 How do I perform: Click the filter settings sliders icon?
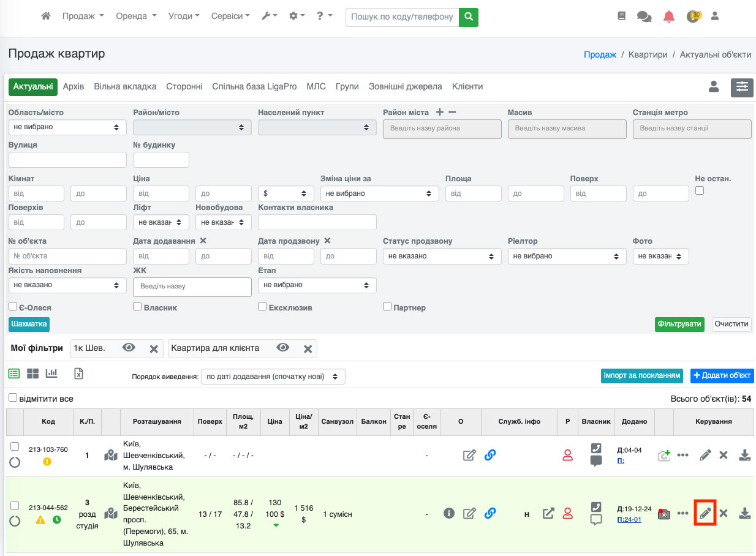(x=742, y=88)
